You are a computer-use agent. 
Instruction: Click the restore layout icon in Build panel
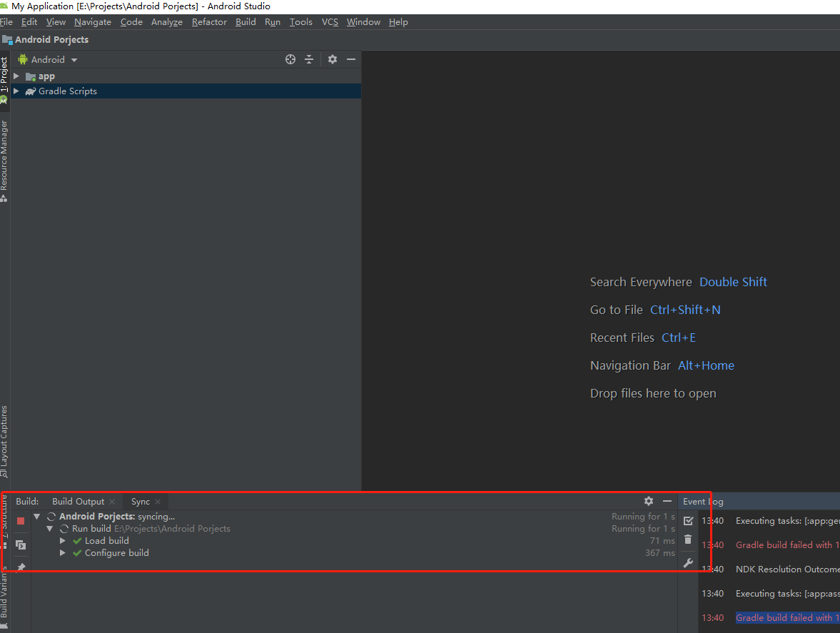(21, 545)
